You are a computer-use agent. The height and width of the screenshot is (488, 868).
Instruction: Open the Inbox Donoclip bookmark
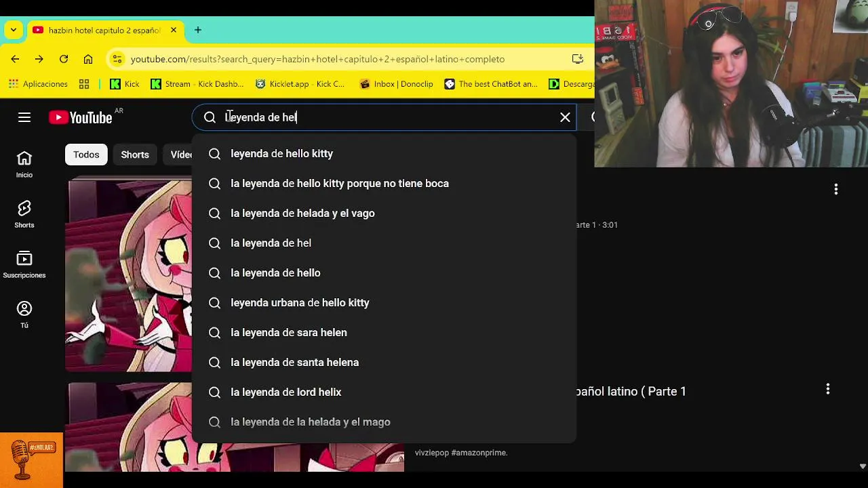[x=397, y=84]
